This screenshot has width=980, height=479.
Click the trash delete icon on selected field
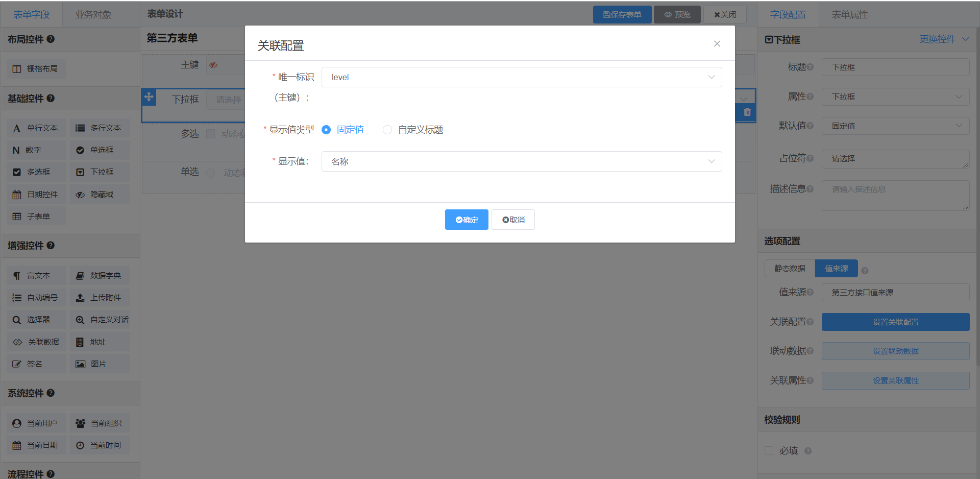pyautogui.click(x=747, y=112)
